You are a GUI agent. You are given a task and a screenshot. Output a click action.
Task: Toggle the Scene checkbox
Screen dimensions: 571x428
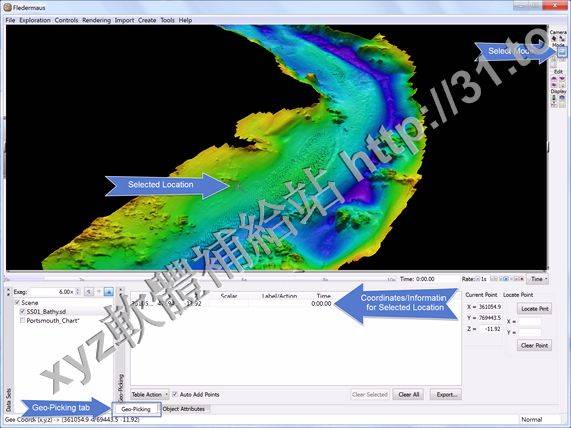[x=17, y=303]
